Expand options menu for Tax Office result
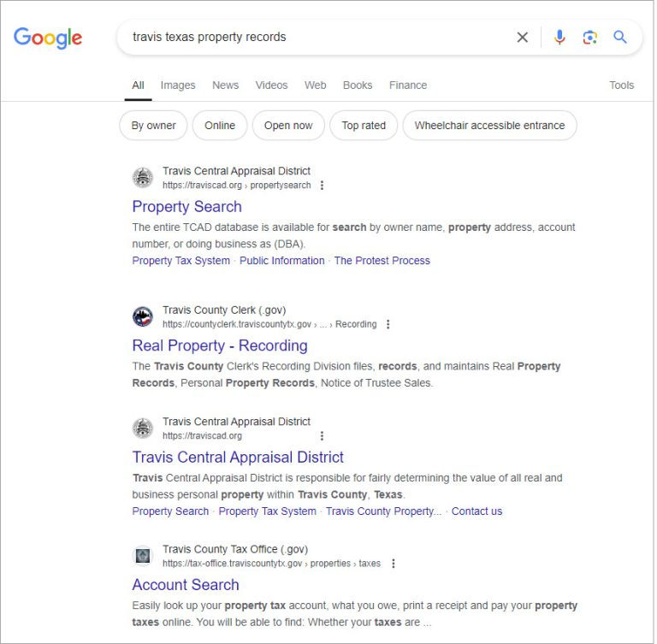The image size is (657, 644). click(x=393, y=564)
